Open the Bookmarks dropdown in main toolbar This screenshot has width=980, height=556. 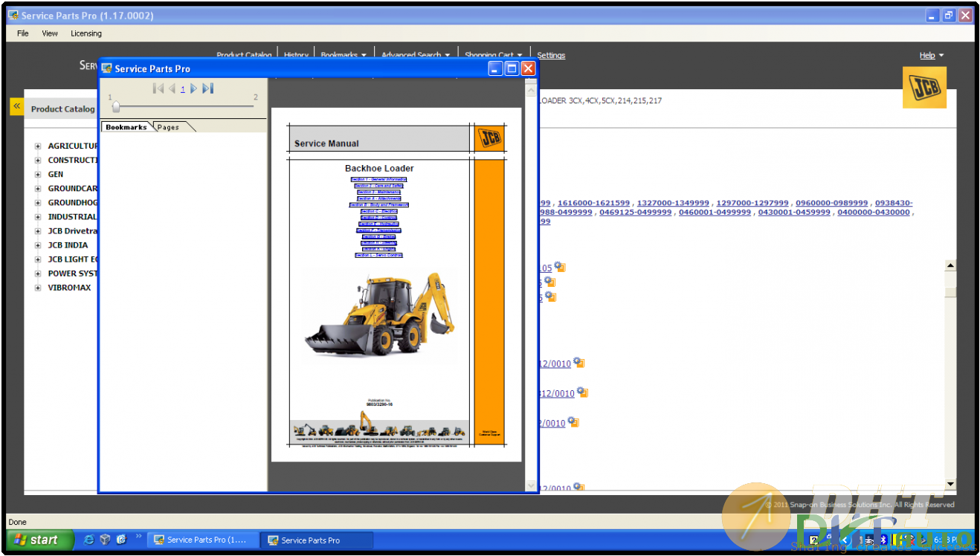pyautogui.click(x=343, y=55)
